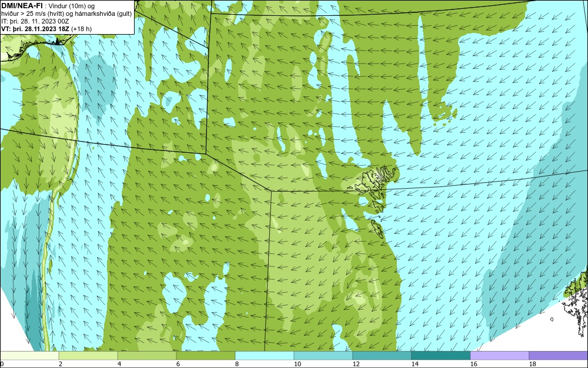Click the 4–6 m/s legend color swatch
The width and height of the screenshot is (588, 368).
[147, 355]
